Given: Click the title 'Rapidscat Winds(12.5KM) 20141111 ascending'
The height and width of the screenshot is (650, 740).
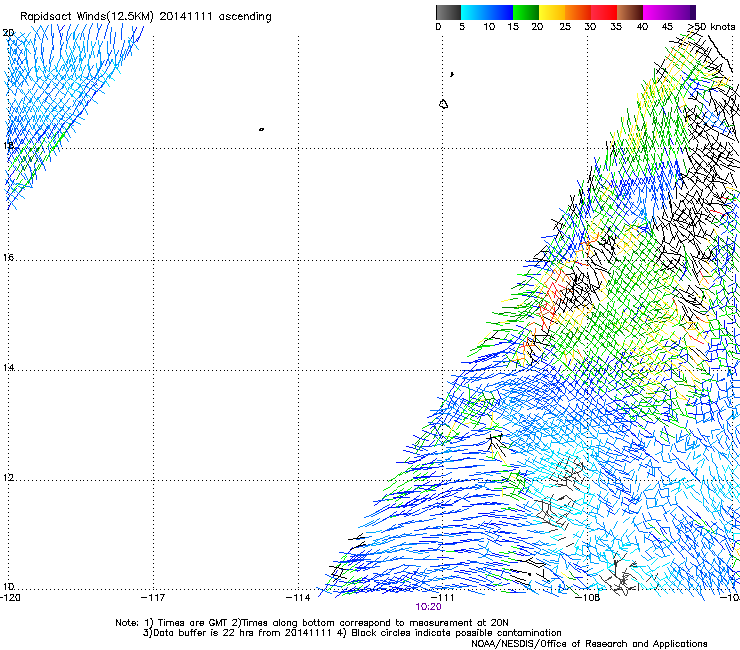Looking at the screenshot, I should pyautogui.click(x=146, y=17).
